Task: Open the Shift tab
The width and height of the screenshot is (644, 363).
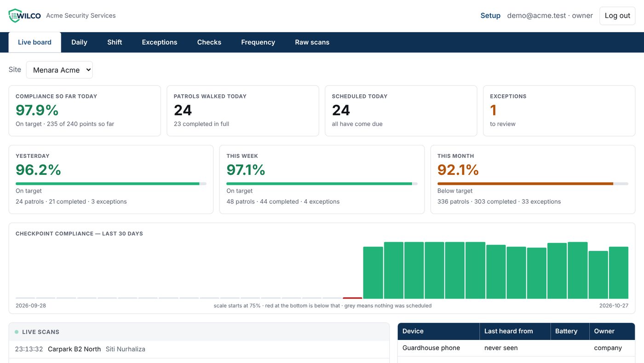Action: (115, 42)
